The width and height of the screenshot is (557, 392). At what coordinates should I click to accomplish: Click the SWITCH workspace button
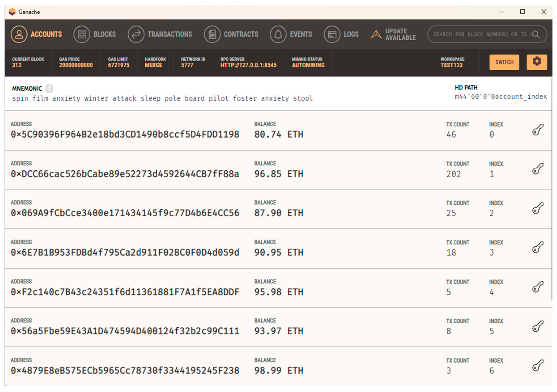pos(504,62)
